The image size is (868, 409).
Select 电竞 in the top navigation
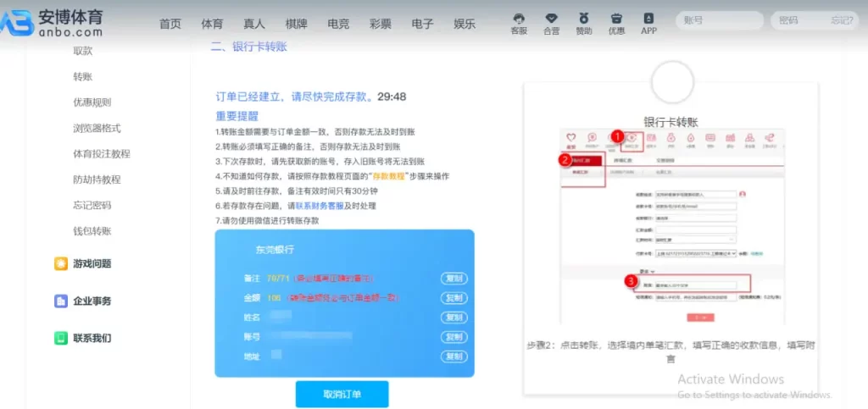click(338, 24)
